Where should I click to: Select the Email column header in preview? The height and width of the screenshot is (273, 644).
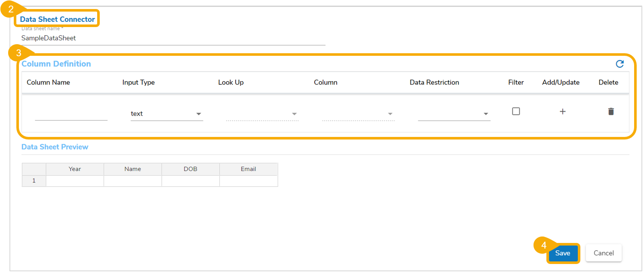248,169
